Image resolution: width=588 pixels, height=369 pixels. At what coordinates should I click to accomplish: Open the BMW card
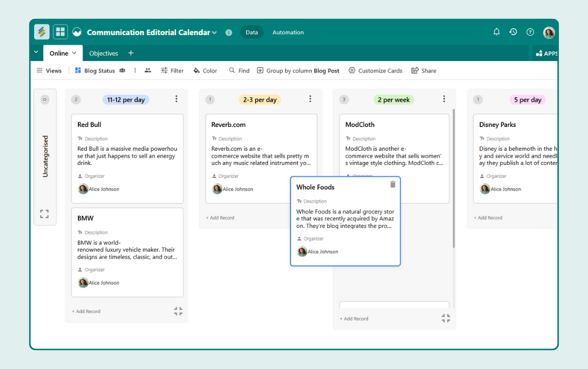[x=127, y=252]
